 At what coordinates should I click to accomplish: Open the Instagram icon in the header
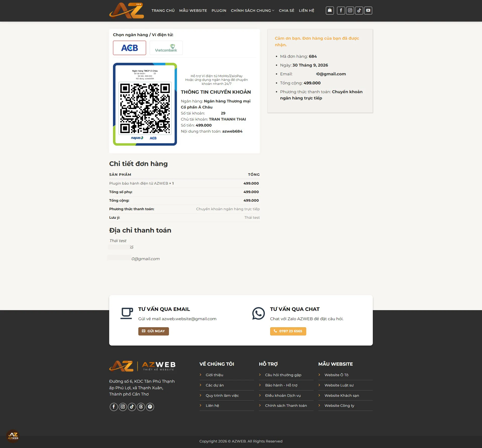pyautogui.click(x=350, y=11)
